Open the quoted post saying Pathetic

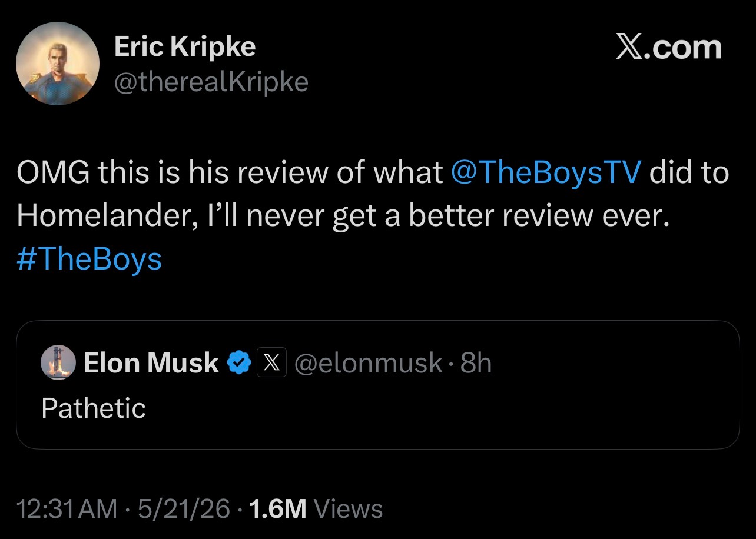[x=94, y=408]
